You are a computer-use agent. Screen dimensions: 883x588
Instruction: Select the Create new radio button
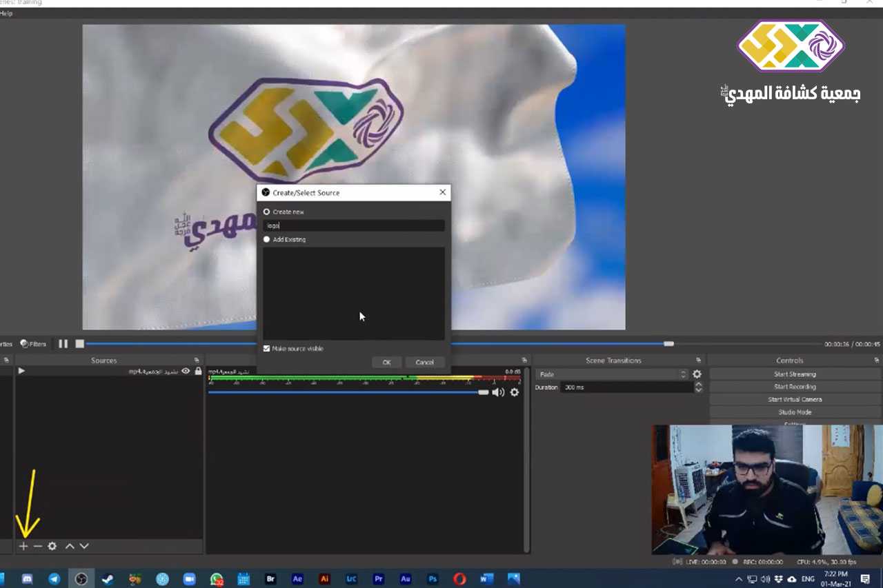[x=267, y=212]
